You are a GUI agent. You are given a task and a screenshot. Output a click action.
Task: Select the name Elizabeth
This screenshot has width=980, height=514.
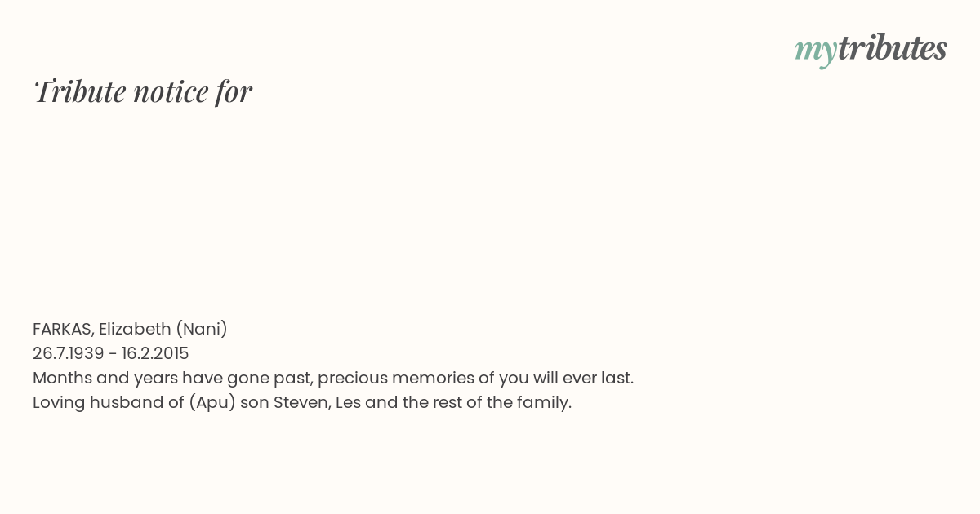tap(135, 329)
